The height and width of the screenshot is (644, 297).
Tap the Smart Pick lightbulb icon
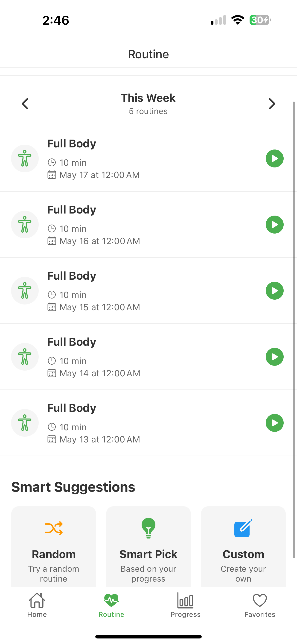point(148,528)
